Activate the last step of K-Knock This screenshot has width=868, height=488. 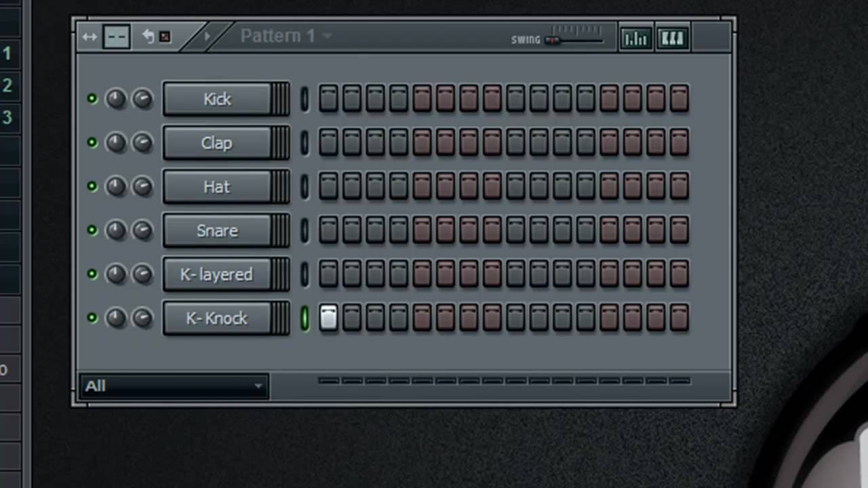679,318
